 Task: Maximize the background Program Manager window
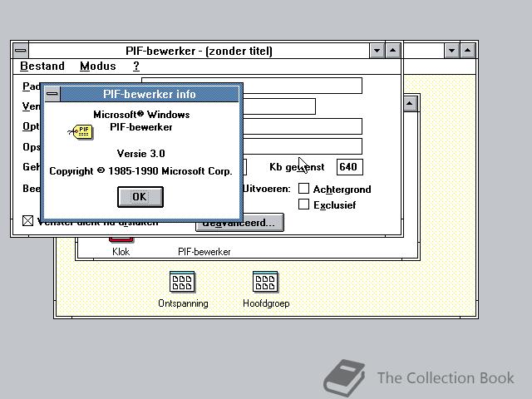pos(467,51)
